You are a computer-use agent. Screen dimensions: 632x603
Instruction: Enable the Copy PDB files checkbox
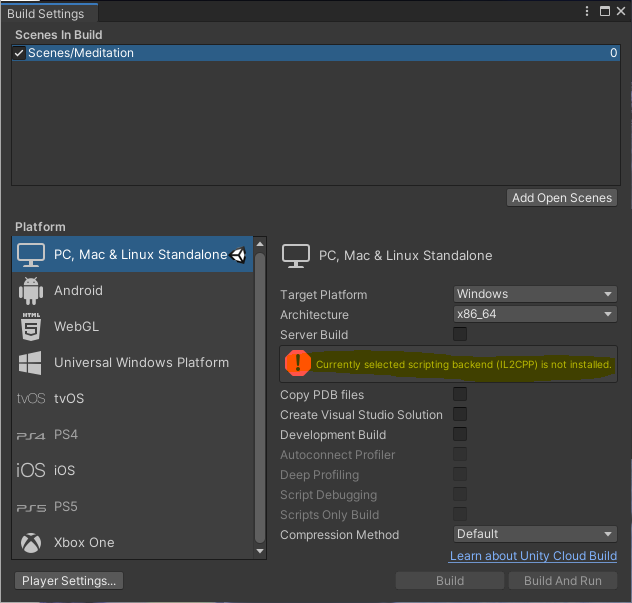pyautogui.click(x=460, y=394)
